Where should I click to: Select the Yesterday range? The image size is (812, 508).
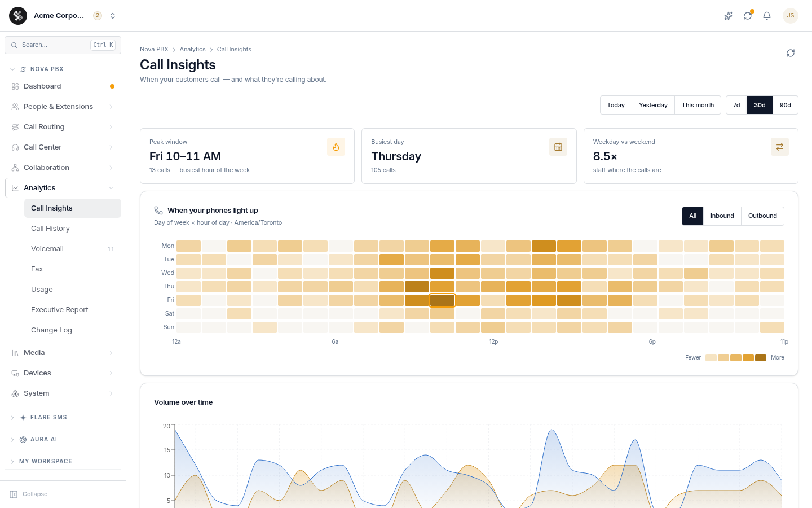[653, 105]
